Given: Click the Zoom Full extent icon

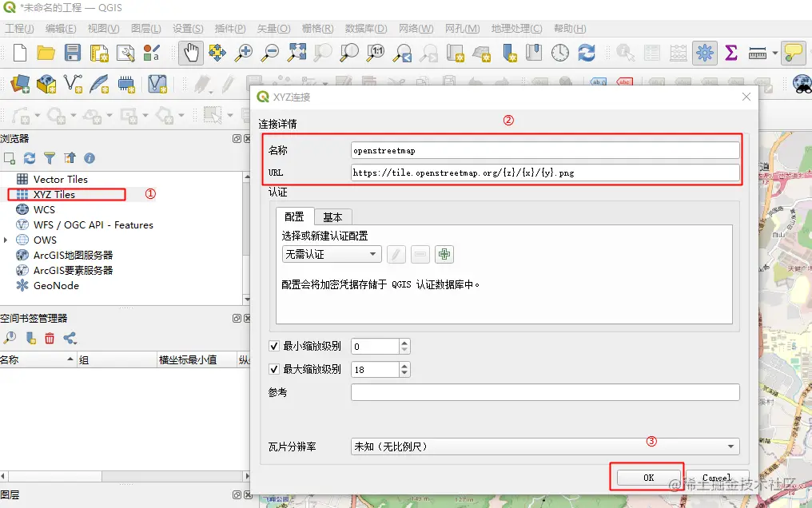Looking at the screenshot, I should pyautogui.click(x=297, y=53).
